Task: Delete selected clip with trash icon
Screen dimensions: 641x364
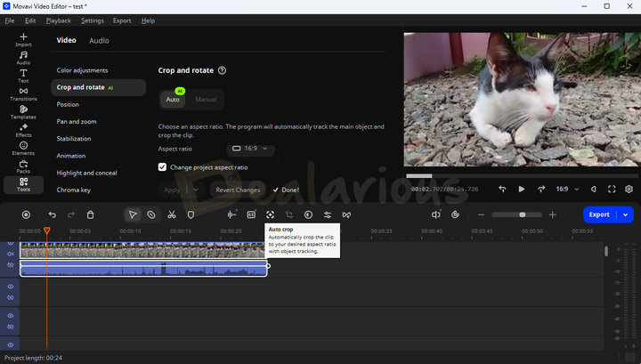Action: coord(90,214)
